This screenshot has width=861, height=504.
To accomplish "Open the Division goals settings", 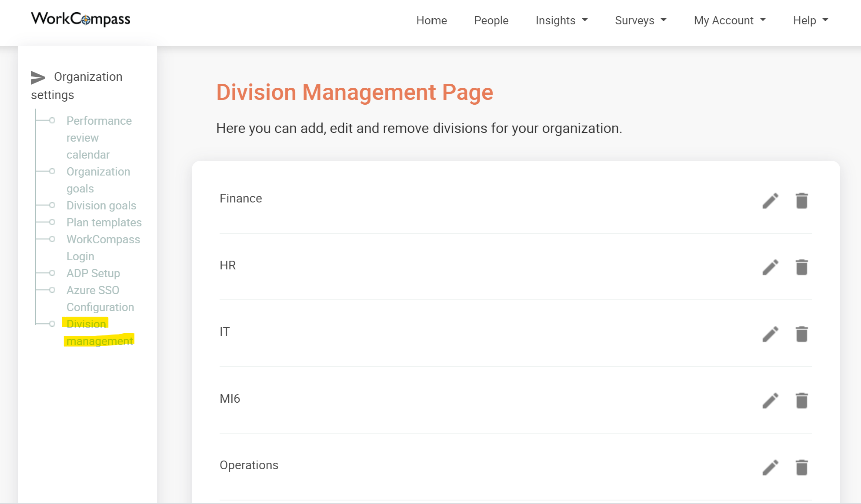I will tap(101, 205).
